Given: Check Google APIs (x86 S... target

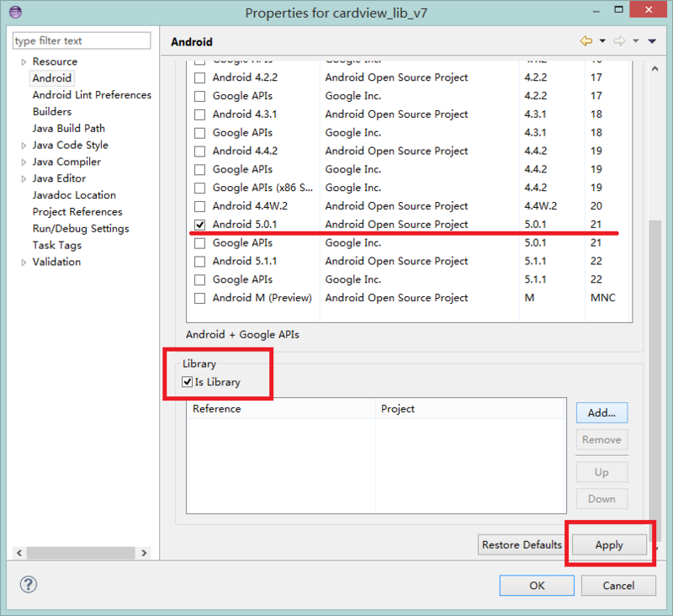Looking at the screenshot, I should pyautogui.click(x=199, y=188).
